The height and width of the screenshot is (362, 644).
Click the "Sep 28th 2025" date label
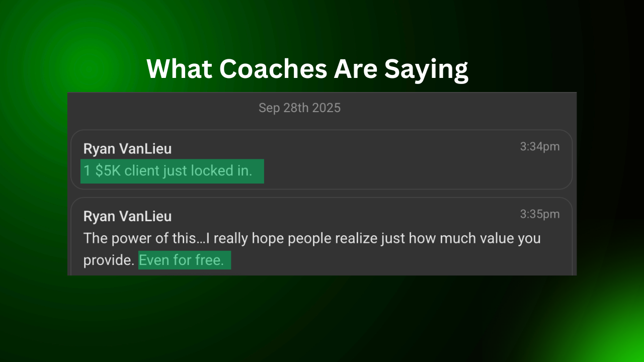click(x=299, y=108)
